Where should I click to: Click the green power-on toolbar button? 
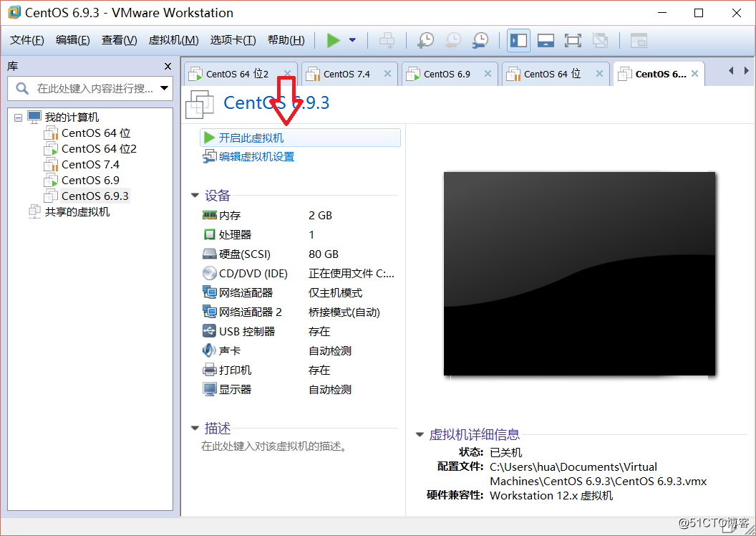click(333, 40)
